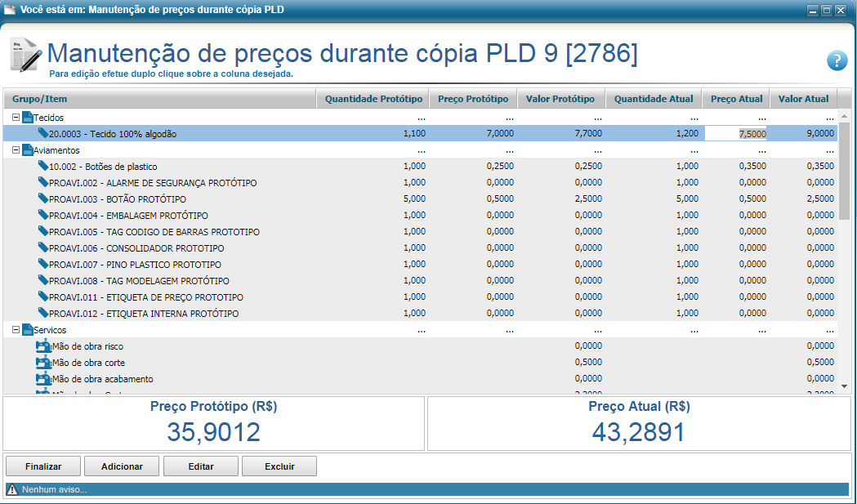This screenshot has height=504, width=857.
Task: Click the editable Preço Atual field showing 7,5000
Action: (735, 133)
